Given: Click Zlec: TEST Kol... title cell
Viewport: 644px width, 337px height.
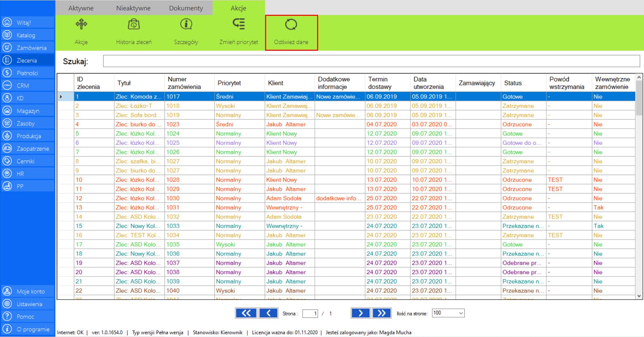Looking at the screenshot, I should pos(139,235).
